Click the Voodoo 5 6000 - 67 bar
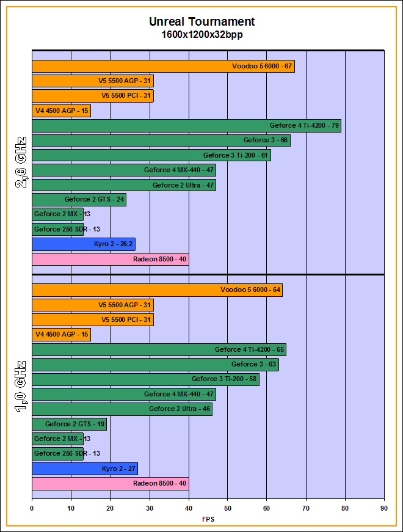Screen dimensions: 403x532 [x=163, y=67]
